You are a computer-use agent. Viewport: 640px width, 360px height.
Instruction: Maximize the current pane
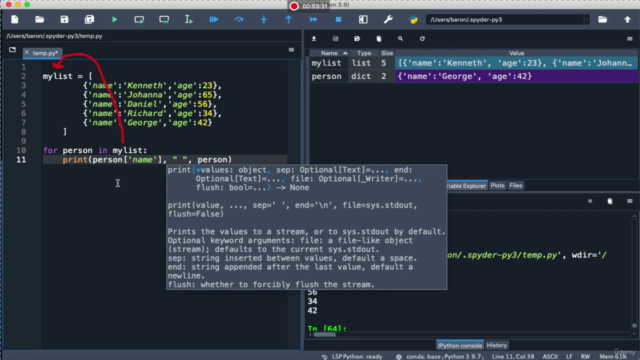[x=363, y=19]
